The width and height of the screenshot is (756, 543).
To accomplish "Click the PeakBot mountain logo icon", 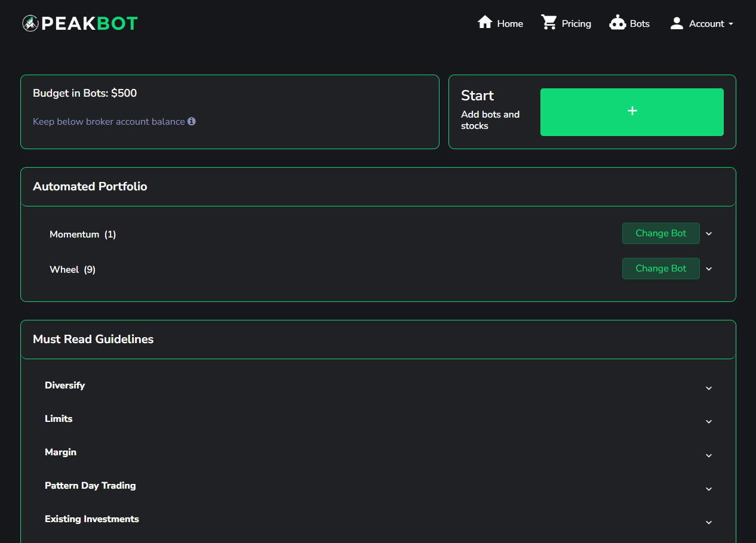I will click(x=30, y=23).
